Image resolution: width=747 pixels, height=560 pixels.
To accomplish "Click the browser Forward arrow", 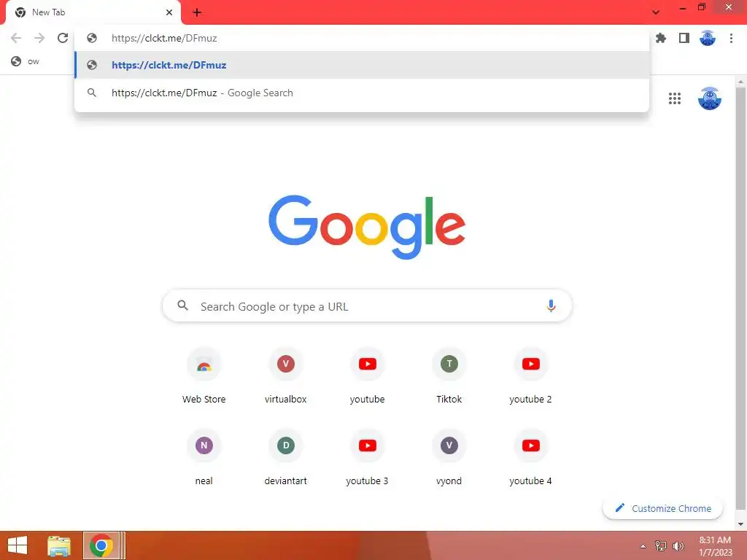I will [x=39, y=38].
